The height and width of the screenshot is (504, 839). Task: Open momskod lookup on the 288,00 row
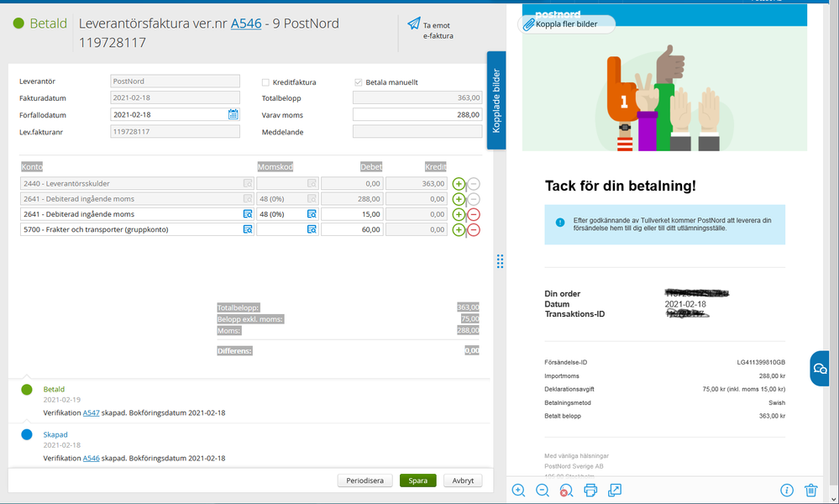point(312,198)
